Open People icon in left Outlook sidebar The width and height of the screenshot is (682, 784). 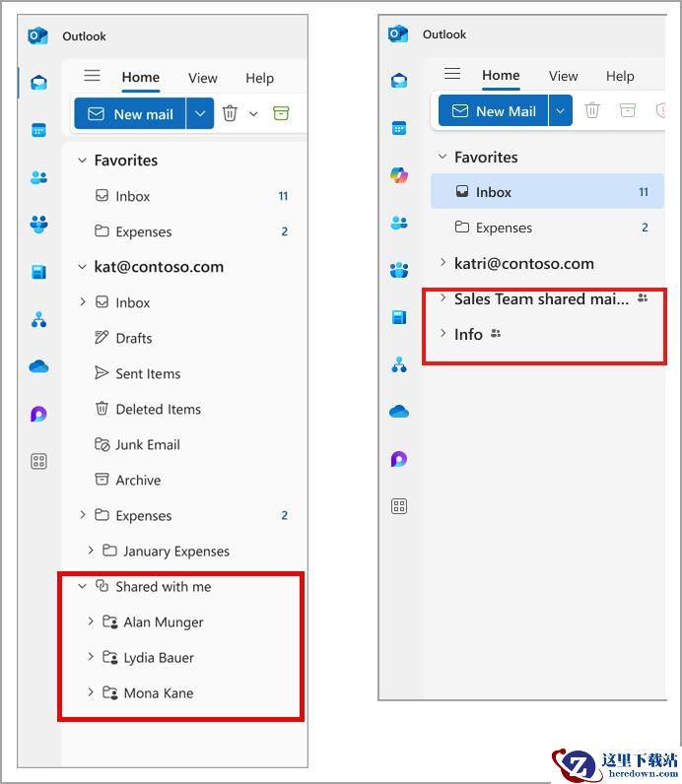tap(38, 177)
